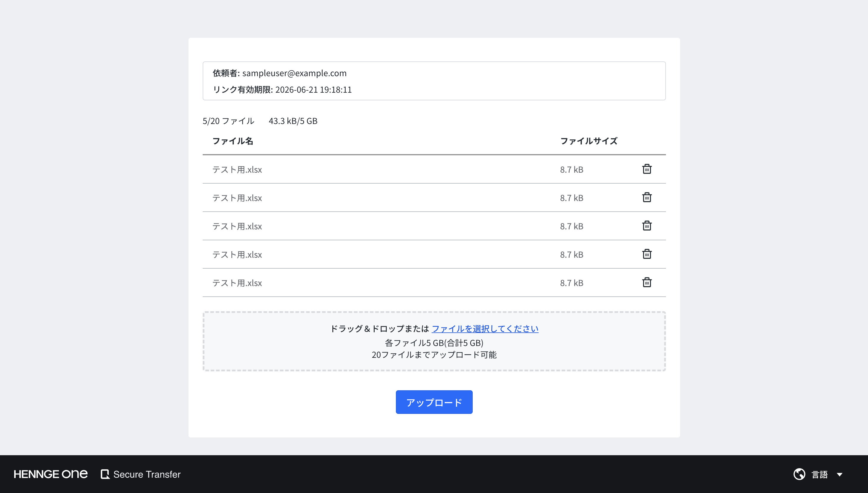
Task: Expand the 言語 dropdown arrow
Action: tap(840, 474)
